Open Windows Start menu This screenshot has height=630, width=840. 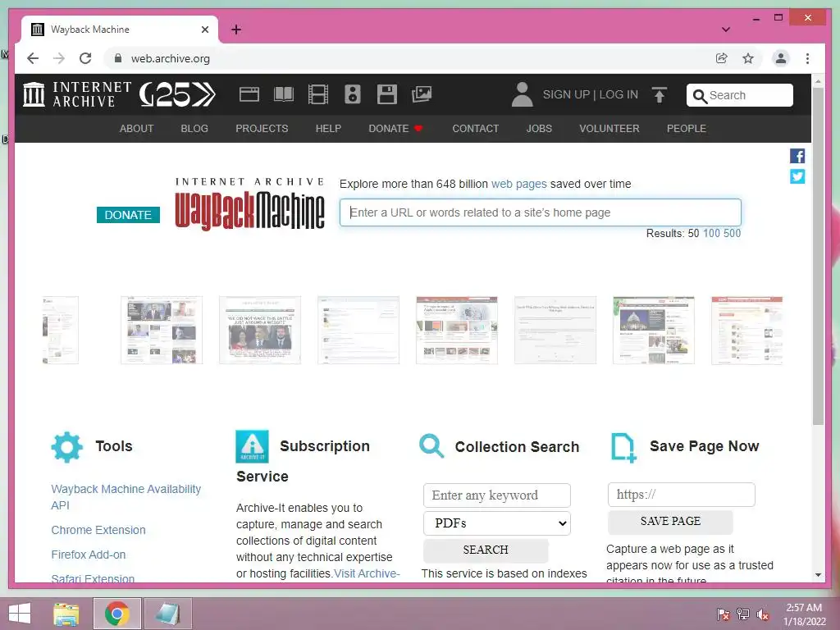(20, 614)
